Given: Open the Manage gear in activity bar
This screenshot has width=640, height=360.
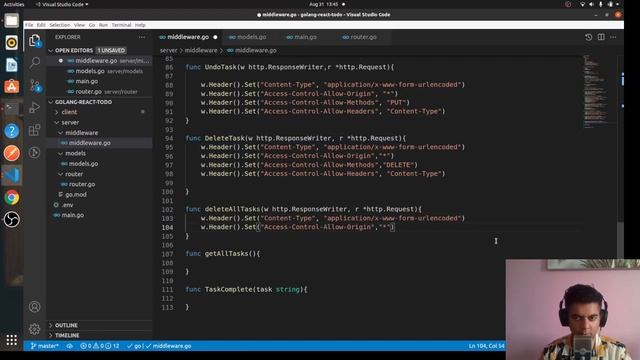Looking at the screenshot, I should (x=35, y=329).
